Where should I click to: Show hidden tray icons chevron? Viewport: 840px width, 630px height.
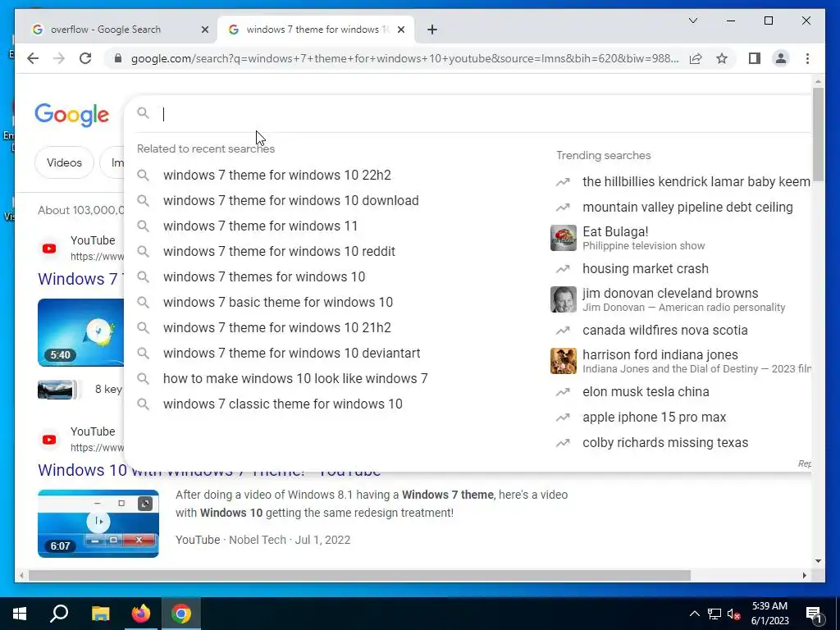click(x=694, y=614)
